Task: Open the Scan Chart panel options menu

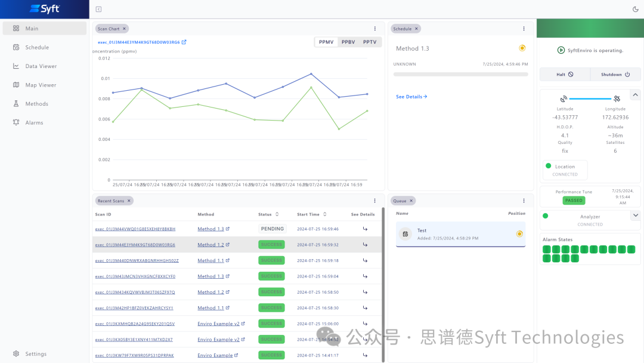Action: click(x=375, y=29)
